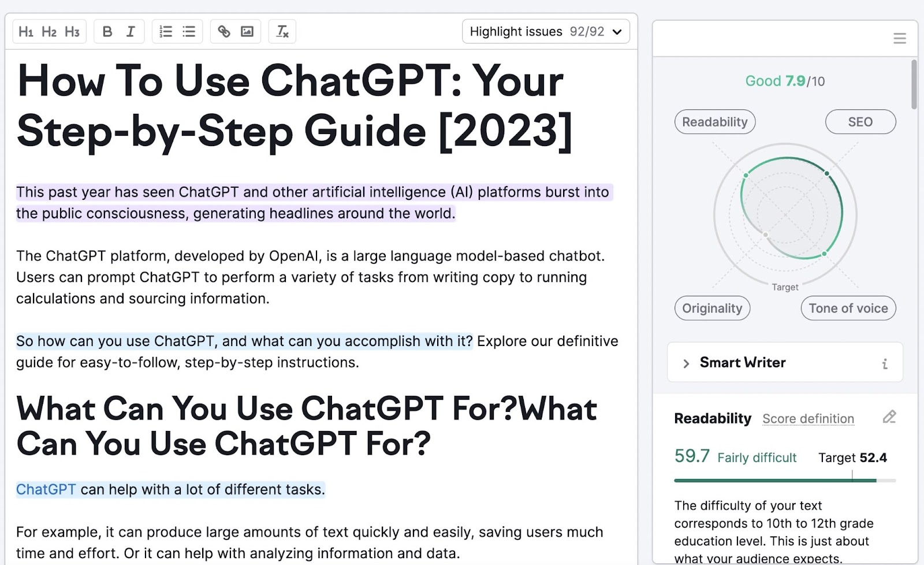Switch to the Readability category
The height and width of the screenshot is (565, 924).
click(714, 122)
